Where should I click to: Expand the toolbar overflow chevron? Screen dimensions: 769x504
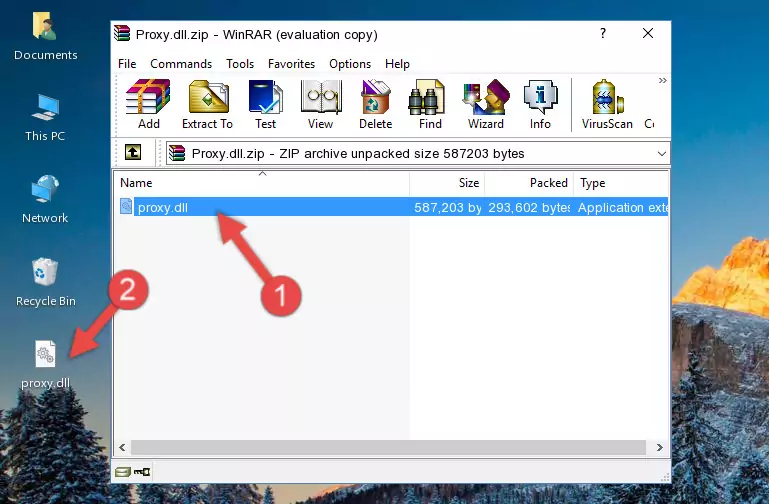662,80
